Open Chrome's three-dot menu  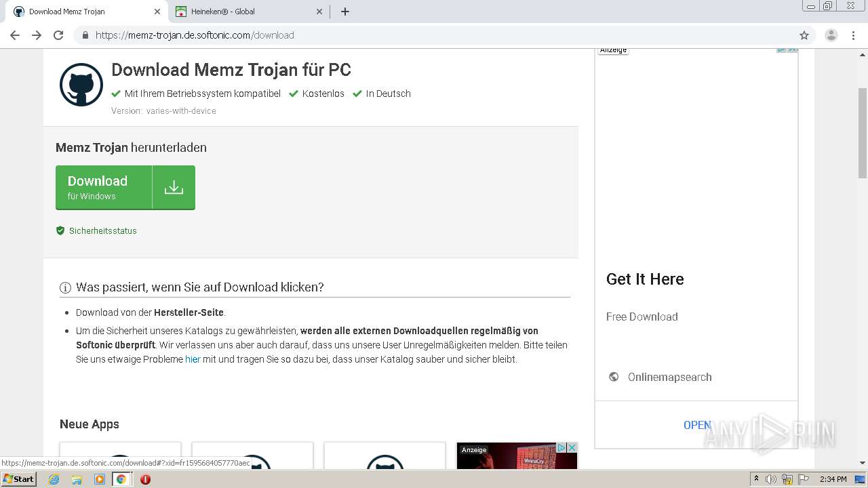[x=853, y=35]
